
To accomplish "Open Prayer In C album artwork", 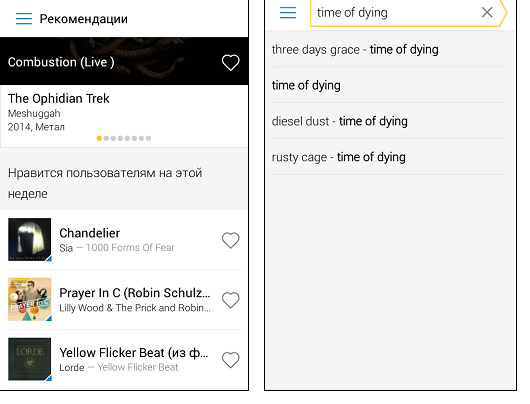I will tap(30, 299).
